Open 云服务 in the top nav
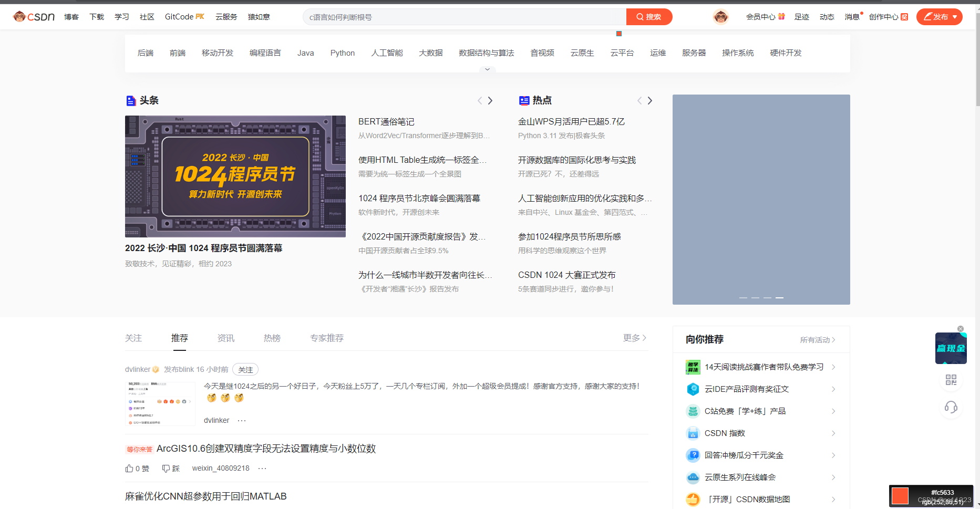The height and width of the screenshot is (509, 980). pos(226,17)
